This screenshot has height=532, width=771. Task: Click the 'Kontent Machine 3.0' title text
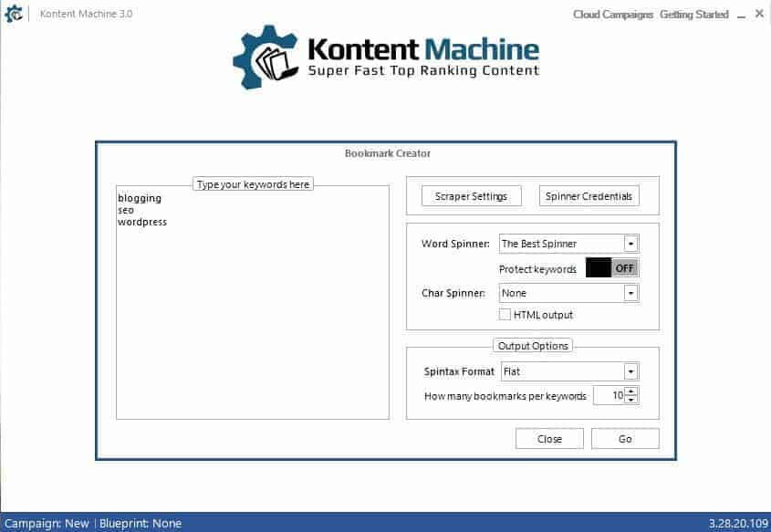click(x=86, y=15)
